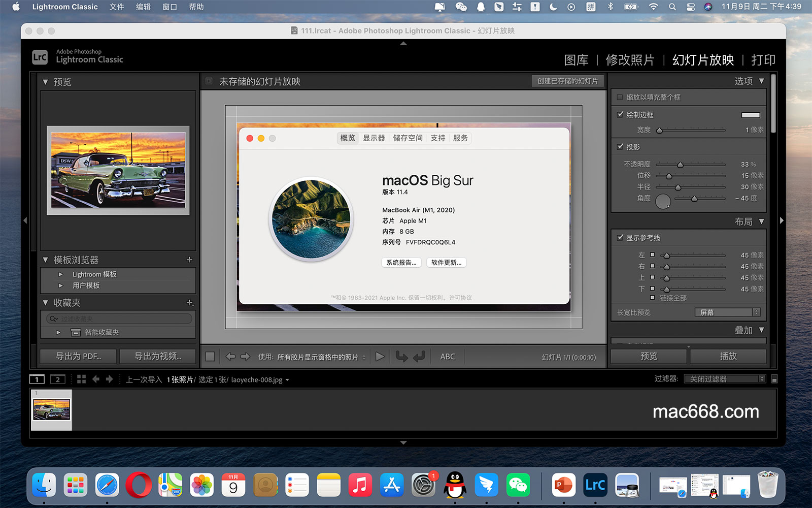
Task: Toggle link for the 右 guide
Action: tap(653, 266)
